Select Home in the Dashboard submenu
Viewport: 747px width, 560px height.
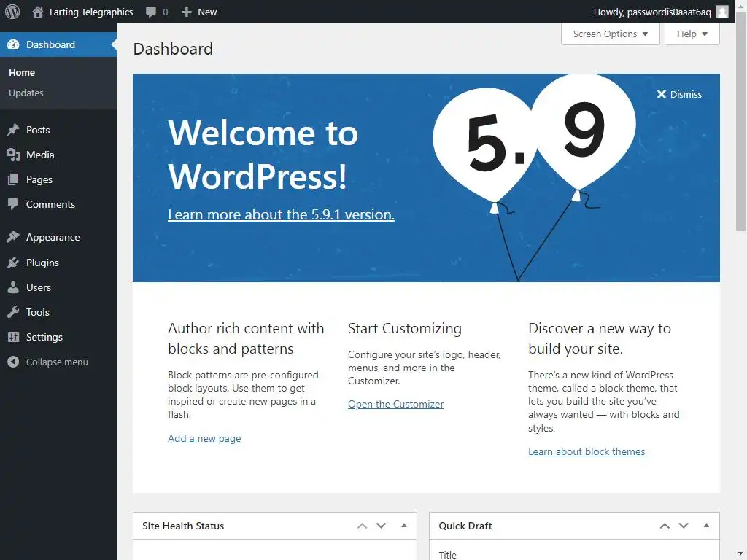[22, 72]
